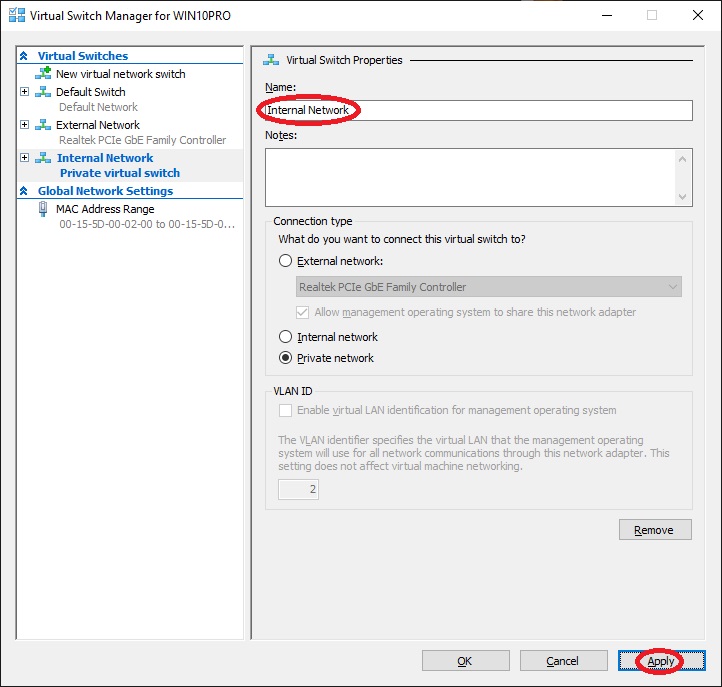Collapse the Virtual Switches section chevron
This screenshot has width=722, height=687.
click(x=24, y=56)
